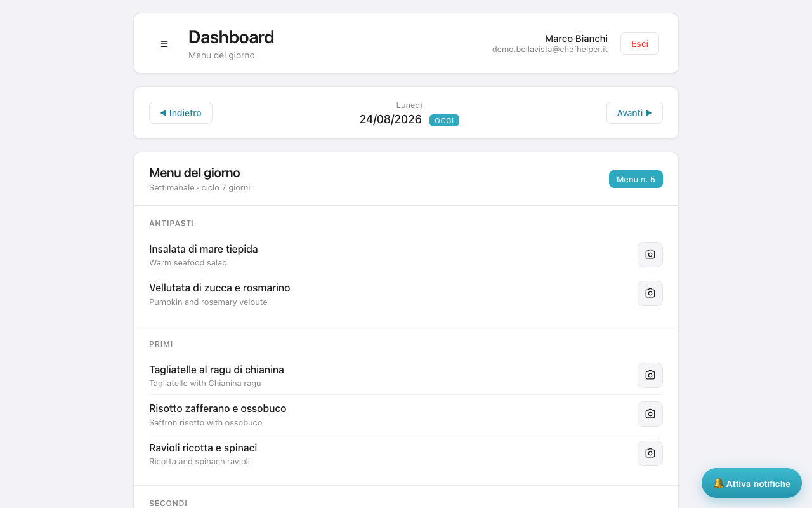Image resolution: width=812 pixels, height=508 pixels.
Task: Click camera icon for Tagliatelle al ragu di chianina
Action: click(x=650, y=375)
